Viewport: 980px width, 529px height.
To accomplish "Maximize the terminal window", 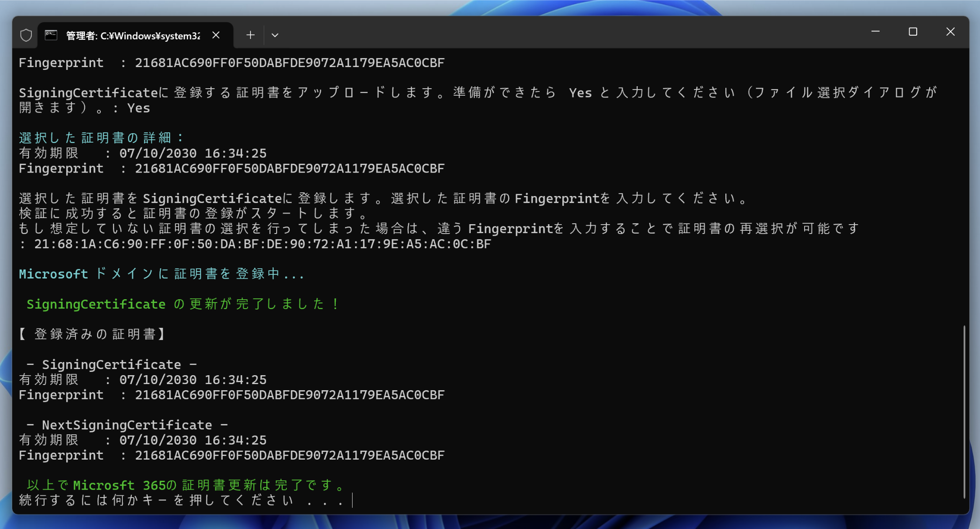I will (913, 31).
